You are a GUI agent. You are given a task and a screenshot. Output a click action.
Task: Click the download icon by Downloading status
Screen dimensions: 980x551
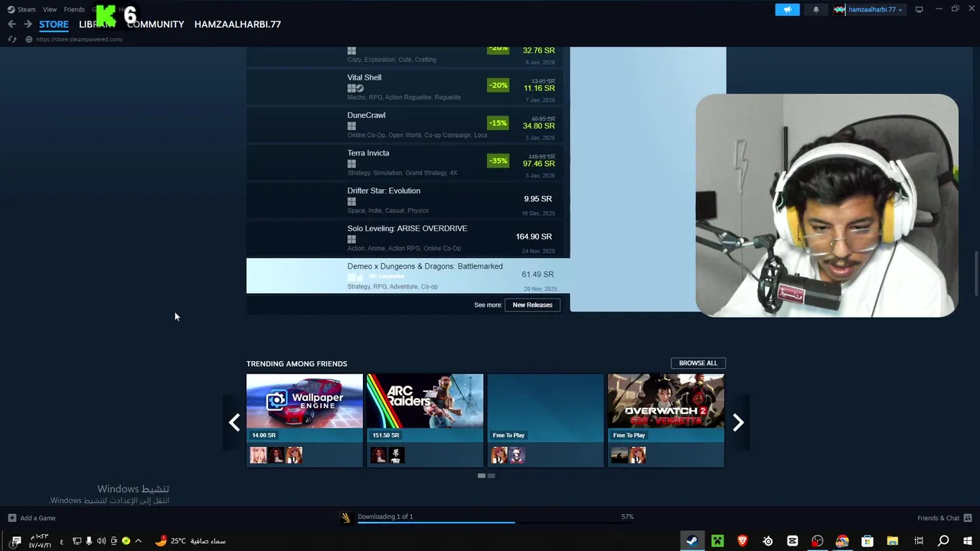[346, 517]
